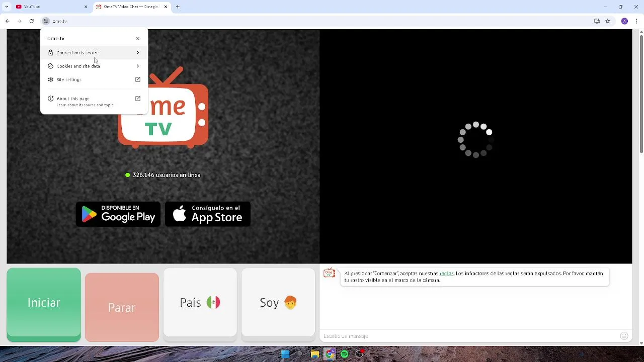Bookmark this page with star icon
This screenshot has width=644, height=362.
point(608,21)
